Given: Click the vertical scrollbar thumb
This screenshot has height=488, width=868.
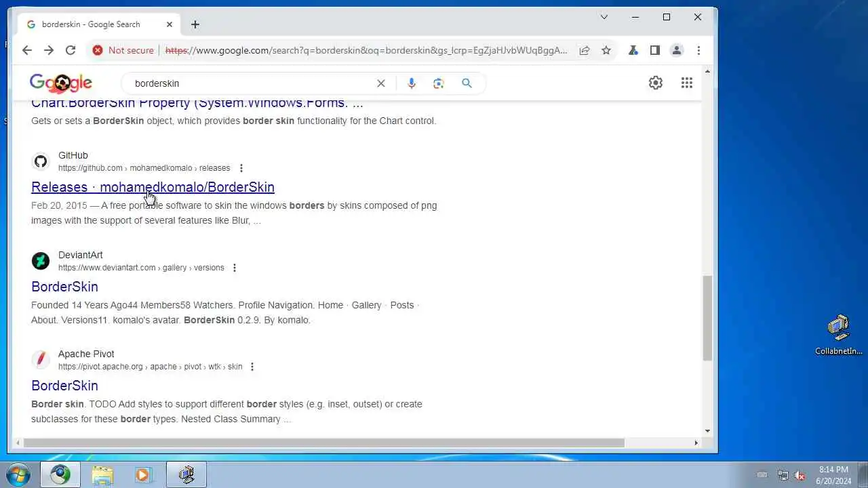Looking at the screenshot, I should [707, 318].
